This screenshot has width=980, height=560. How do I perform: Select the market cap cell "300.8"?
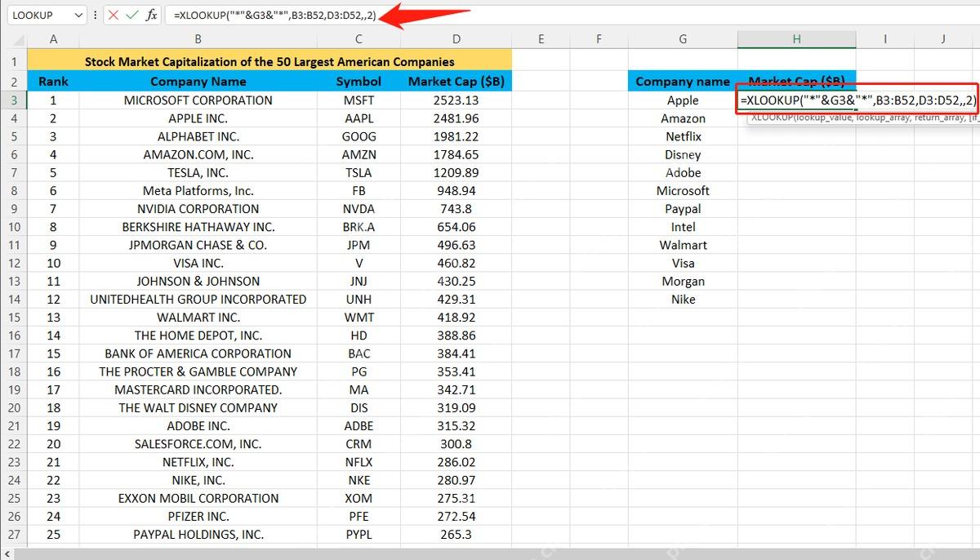coord(456,444)
